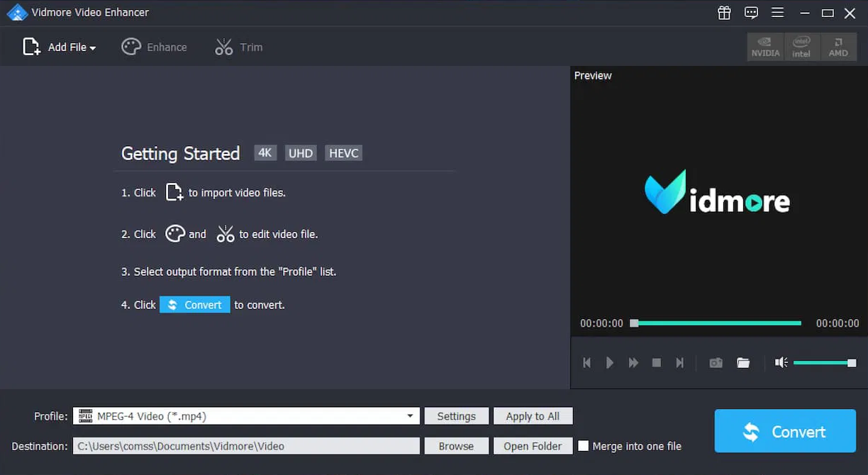Image resolution: width=868 pixels, height=475 pixels.
Task: Toggle Intel hardware acceleration
Action: tap(801, 47)
